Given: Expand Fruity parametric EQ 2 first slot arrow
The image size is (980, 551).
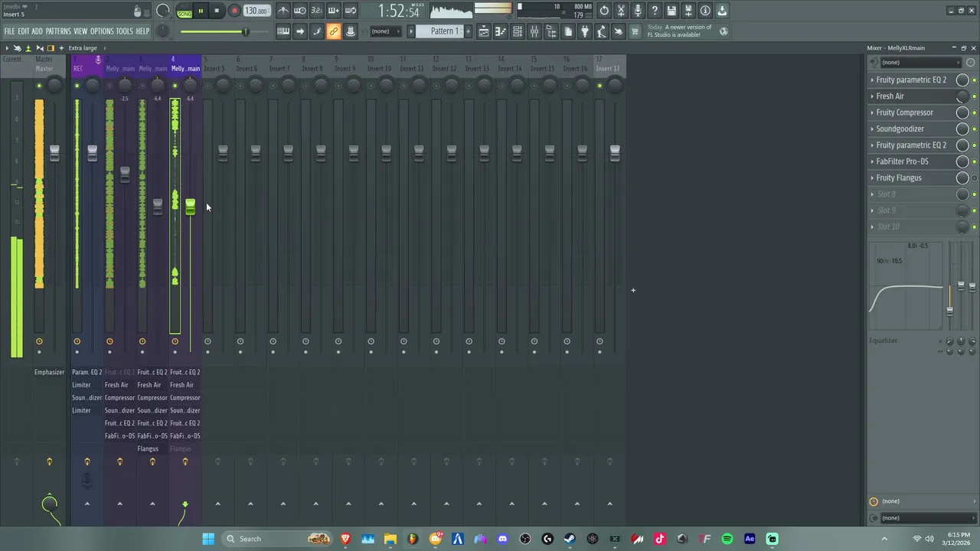Looking at the screenshot, I should click(872, 80).
